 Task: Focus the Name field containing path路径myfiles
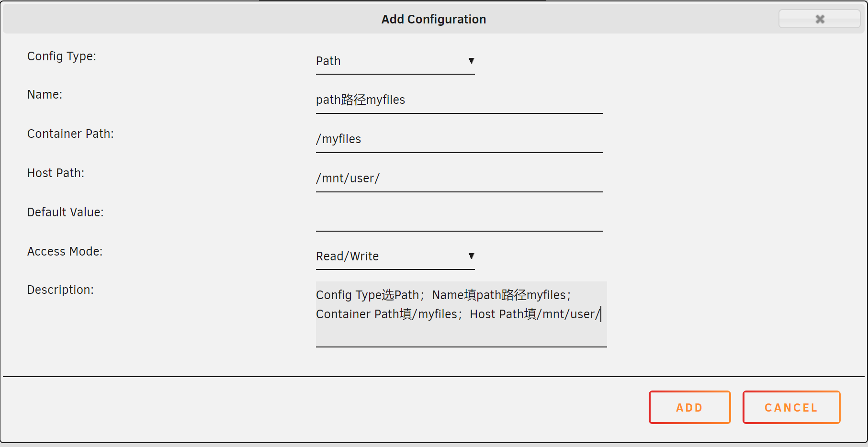(x=459, y=100)
